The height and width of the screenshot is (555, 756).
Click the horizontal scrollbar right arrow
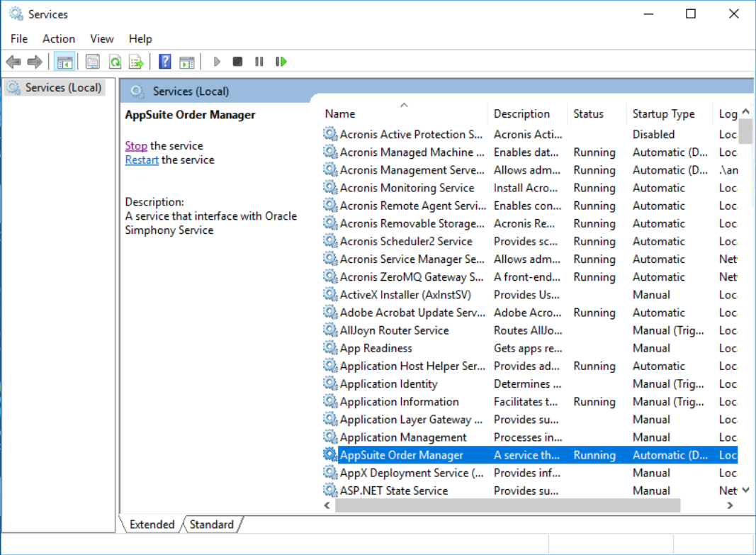(x=730, y=505)
